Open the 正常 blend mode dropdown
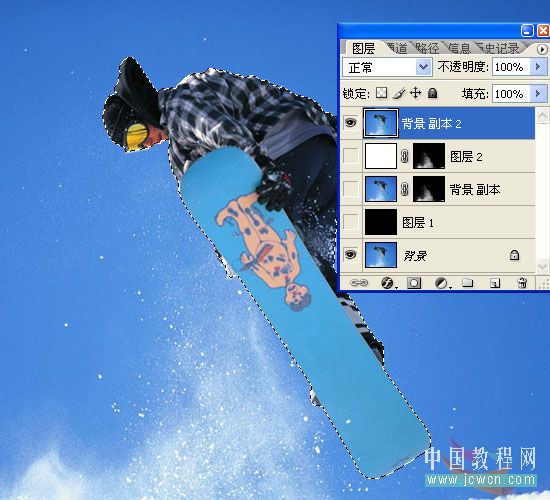The width and height of the screenshot is (550, 500). point(423,67)
